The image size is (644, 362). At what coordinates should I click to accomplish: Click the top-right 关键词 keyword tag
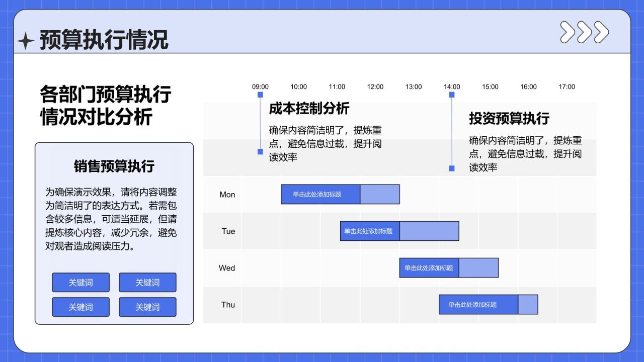[x=147, y=282]
